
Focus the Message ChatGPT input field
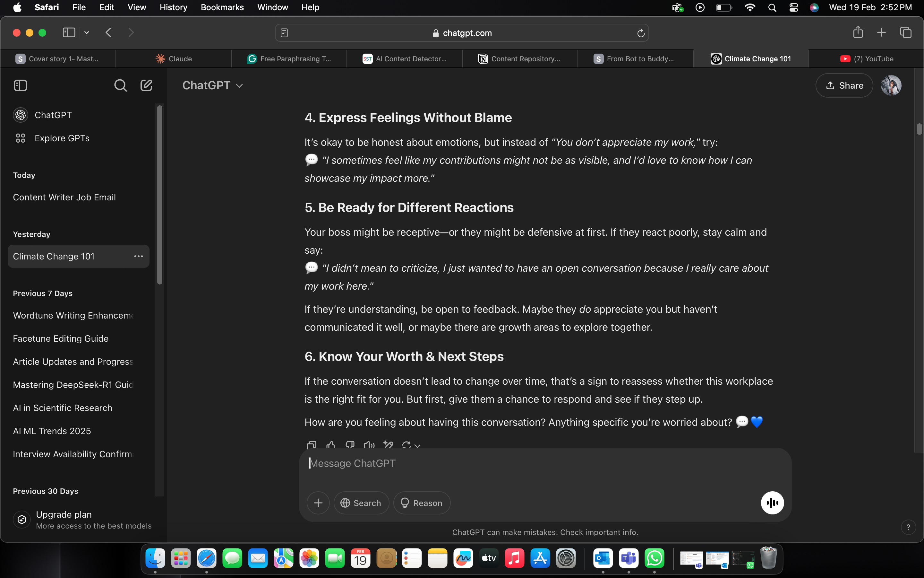(544, 463)
